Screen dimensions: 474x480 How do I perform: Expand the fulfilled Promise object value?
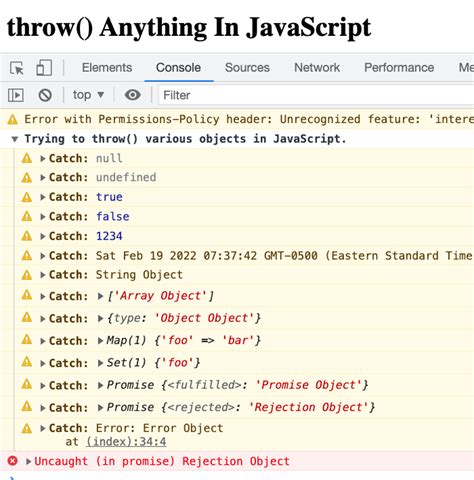tap(100, 385)
